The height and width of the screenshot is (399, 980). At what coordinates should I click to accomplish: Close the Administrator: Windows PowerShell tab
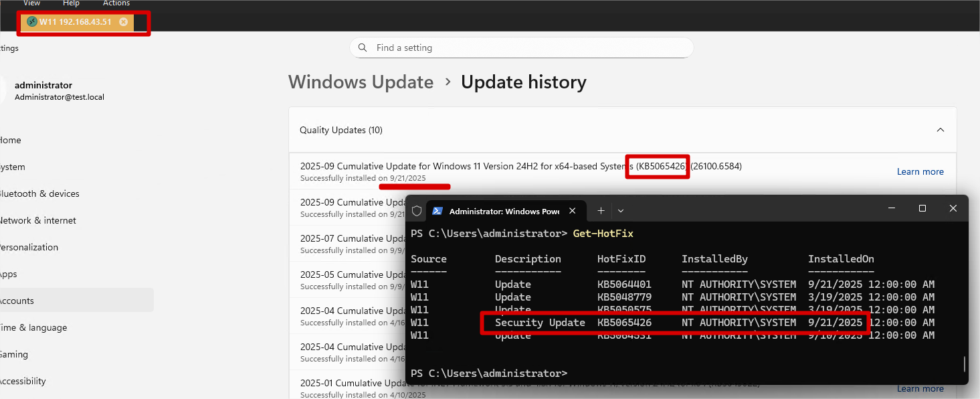click(572, 211)
